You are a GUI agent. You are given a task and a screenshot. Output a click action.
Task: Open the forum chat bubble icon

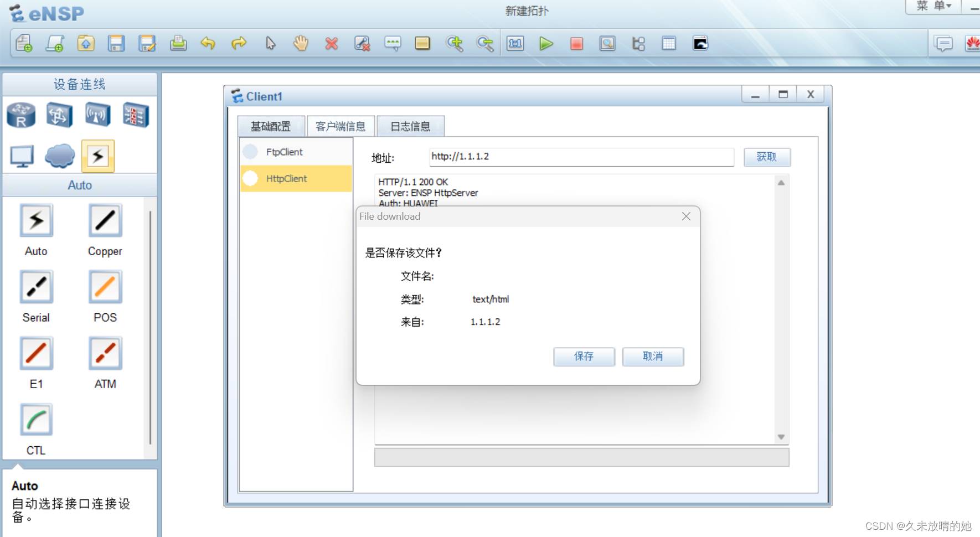click(943, 43)
